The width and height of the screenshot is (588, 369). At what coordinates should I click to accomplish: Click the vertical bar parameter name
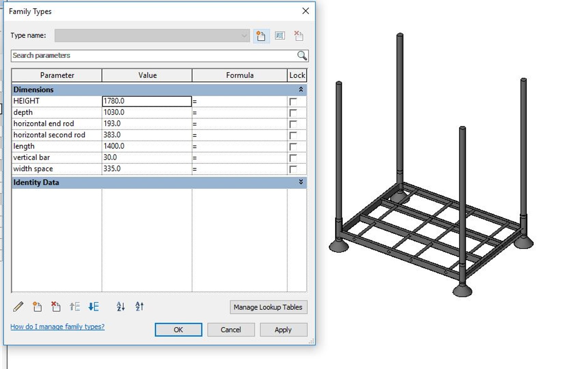tap(31, 158)
